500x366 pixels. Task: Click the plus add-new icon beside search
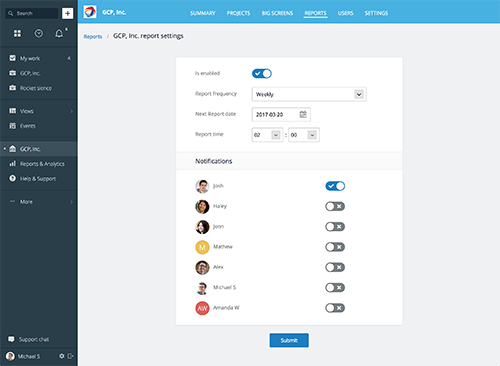[68, 13]
